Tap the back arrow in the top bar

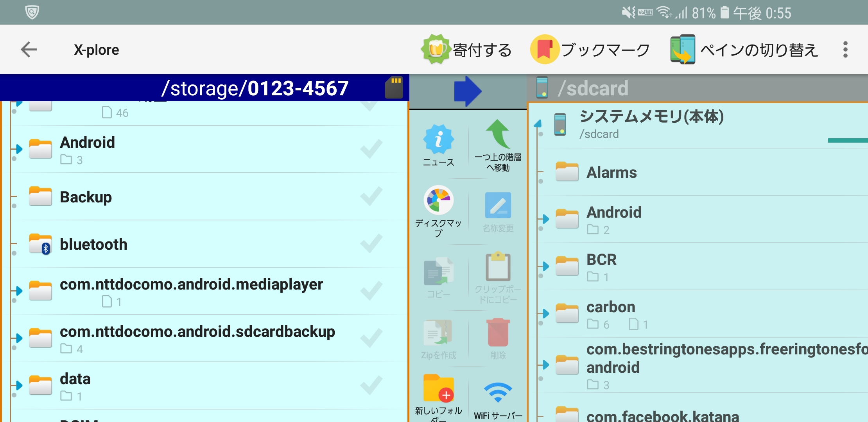(x=29, y=50)
